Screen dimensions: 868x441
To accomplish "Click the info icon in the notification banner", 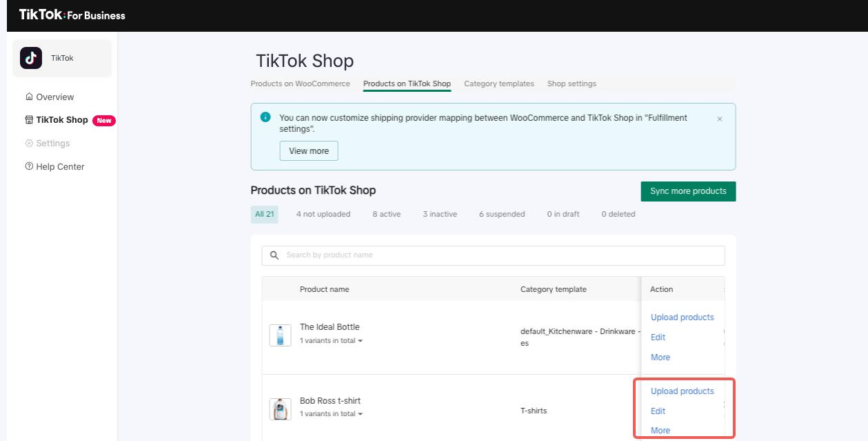I will (265, 117).
